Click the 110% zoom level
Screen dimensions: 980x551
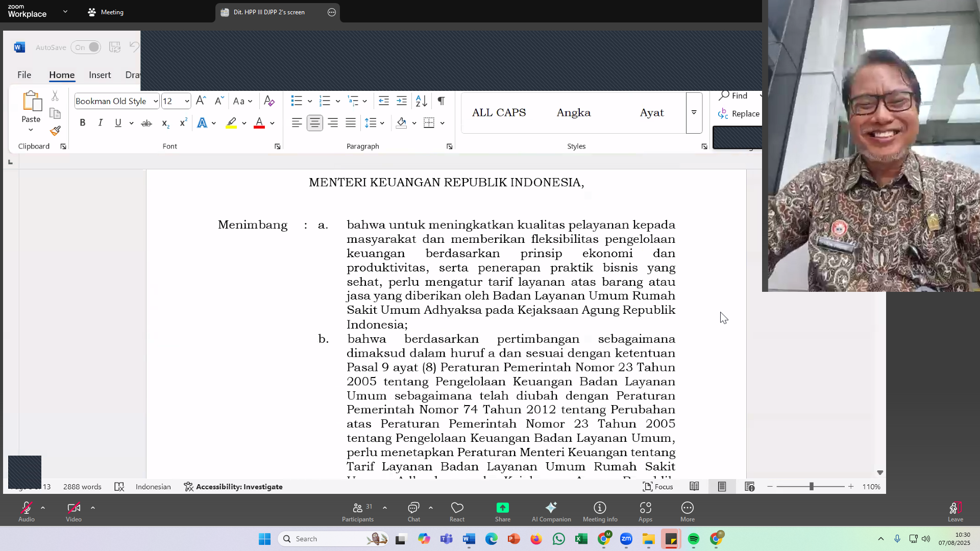tap(871, 487)
